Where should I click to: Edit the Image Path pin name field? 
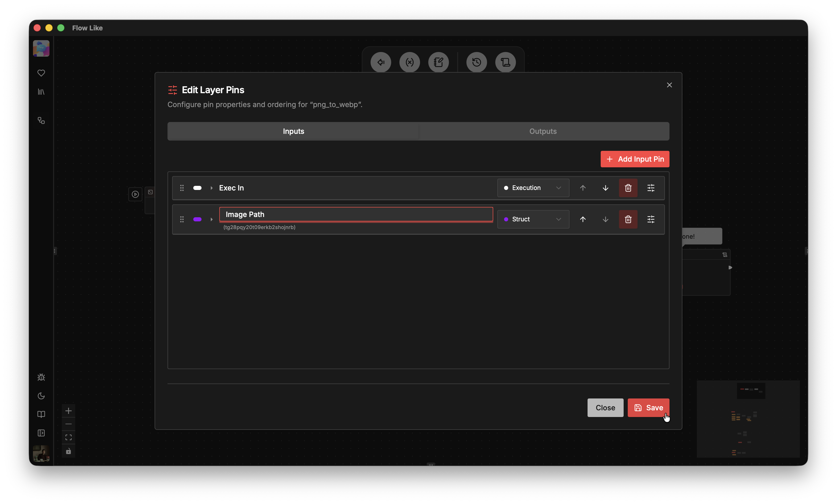click(x=356, y=214)
